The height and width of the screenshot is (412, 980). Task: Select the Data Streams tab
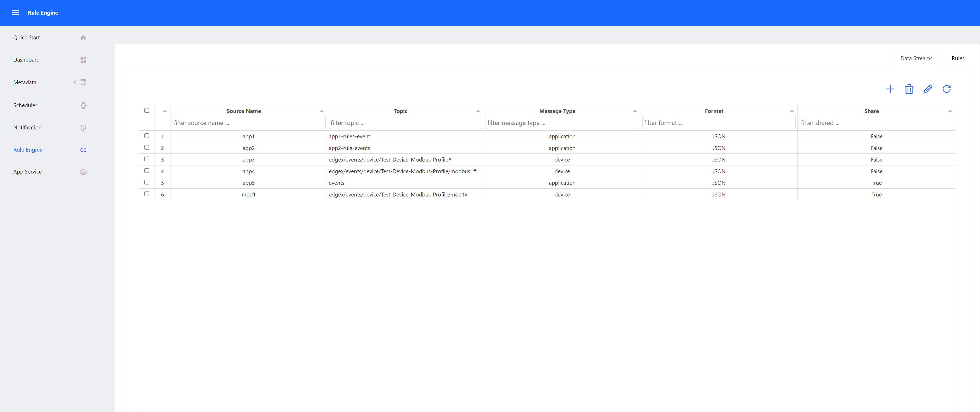916,58
